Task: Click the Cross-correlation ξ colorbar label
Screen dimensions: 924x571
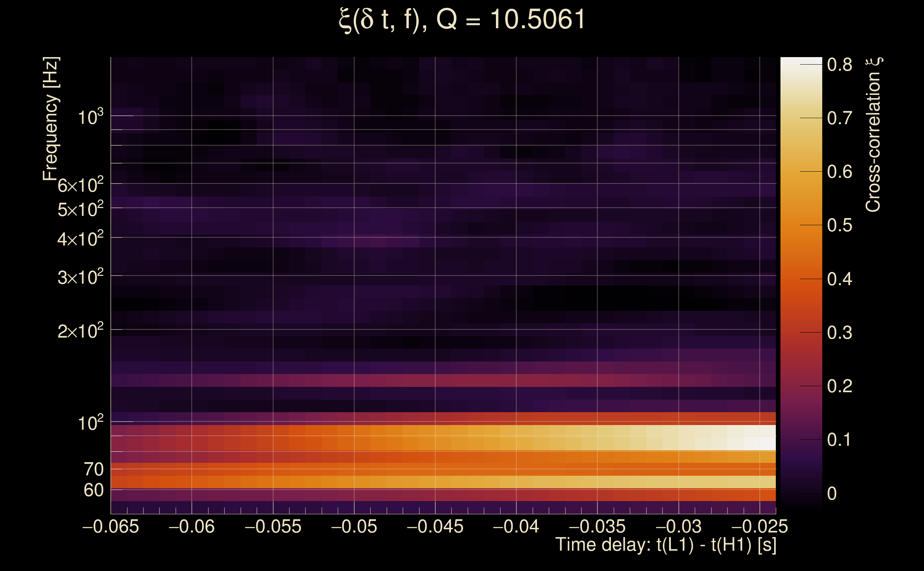Action: tap(873, 135)
